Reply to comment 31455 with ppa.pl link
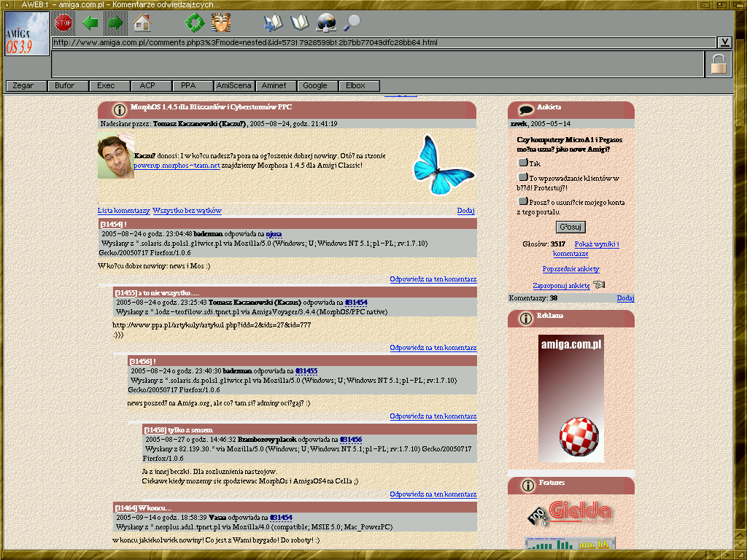This screenshot has height=560, width=747. 433,348
